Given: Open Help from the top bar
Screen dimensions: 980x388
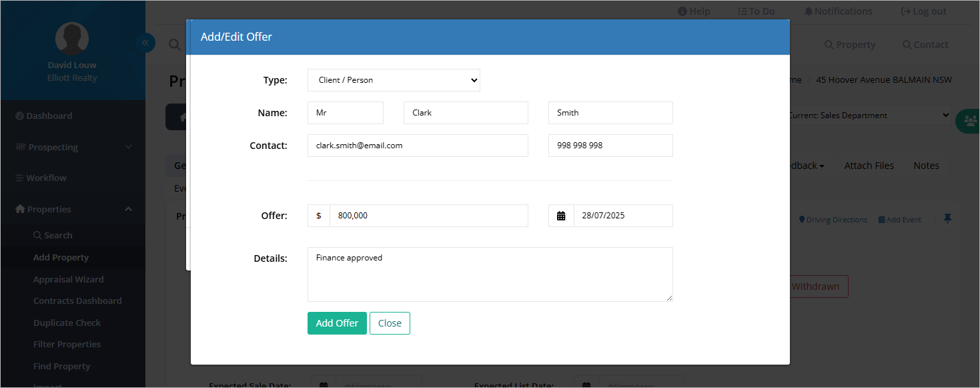Looking at the screenshot, I should tap(694, 11).
